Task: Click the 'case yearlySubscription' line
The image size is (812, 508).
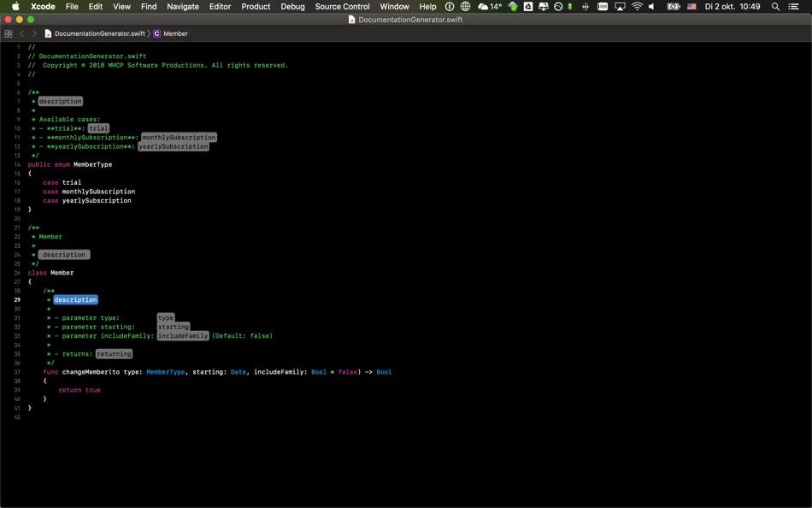Action: click(87, 201)
